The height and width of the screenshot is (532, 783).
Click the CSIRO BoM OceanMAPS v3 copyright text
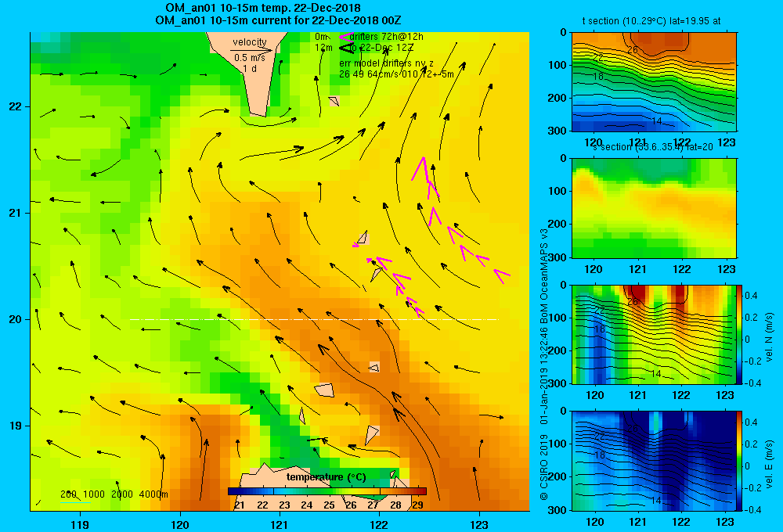544,364
